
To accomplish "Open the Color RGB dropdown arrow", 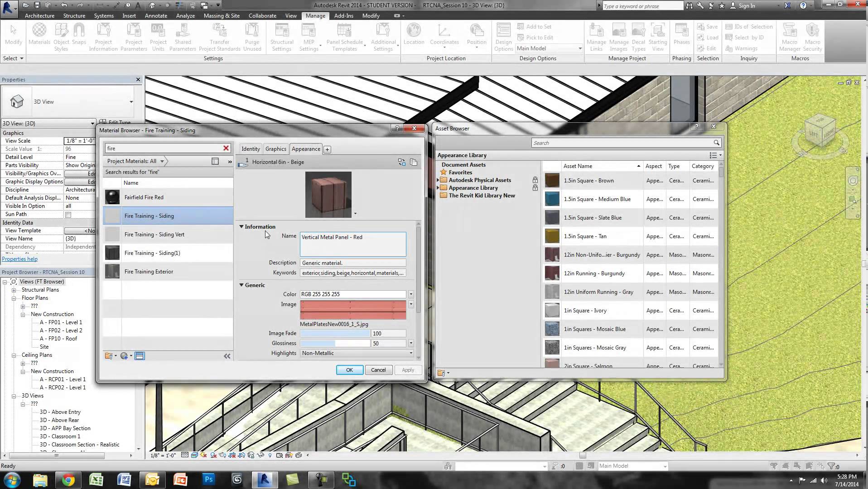I will (411, 294).
